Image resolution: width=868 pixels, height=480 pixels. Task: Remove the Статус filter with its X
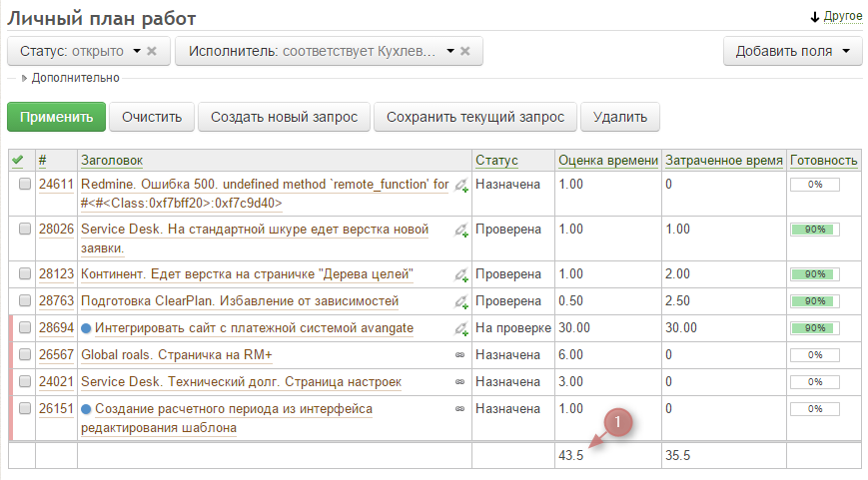tap(152, 51)
